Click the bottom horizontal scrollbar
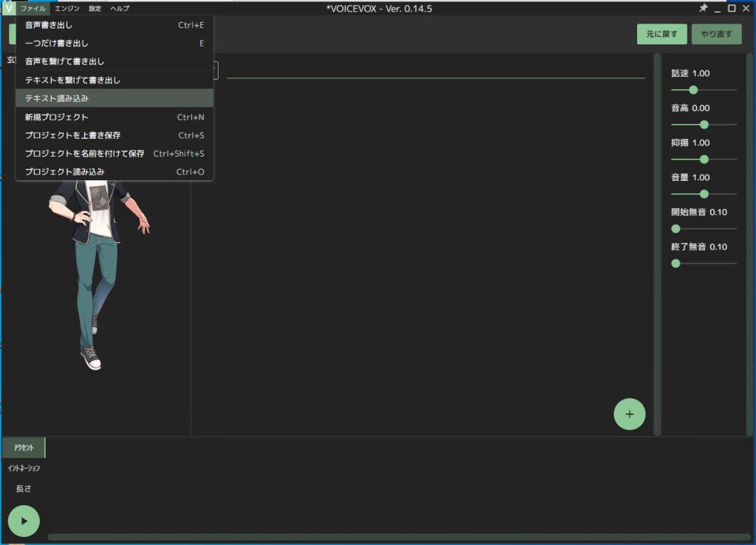Screen dimensions: 756x545 coord(399,538)
